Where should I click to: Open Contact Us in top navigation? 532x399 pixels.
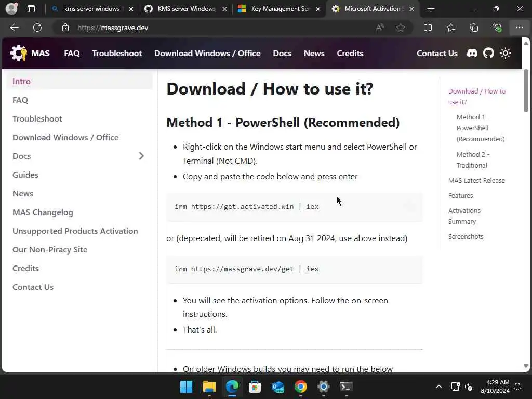pyautogui.click(x=437, y=54)
